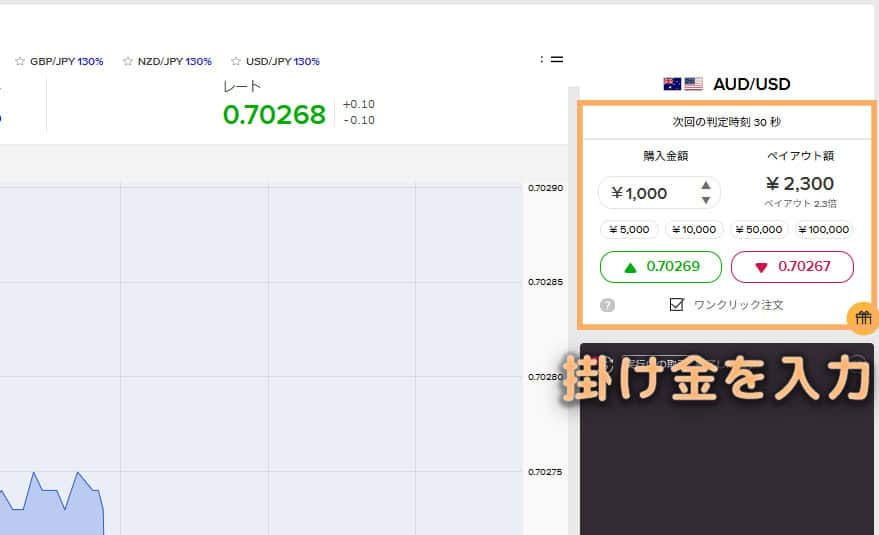Buy Low at 0.70267 red button
This screenshot has width=879, height=535.
792,267
